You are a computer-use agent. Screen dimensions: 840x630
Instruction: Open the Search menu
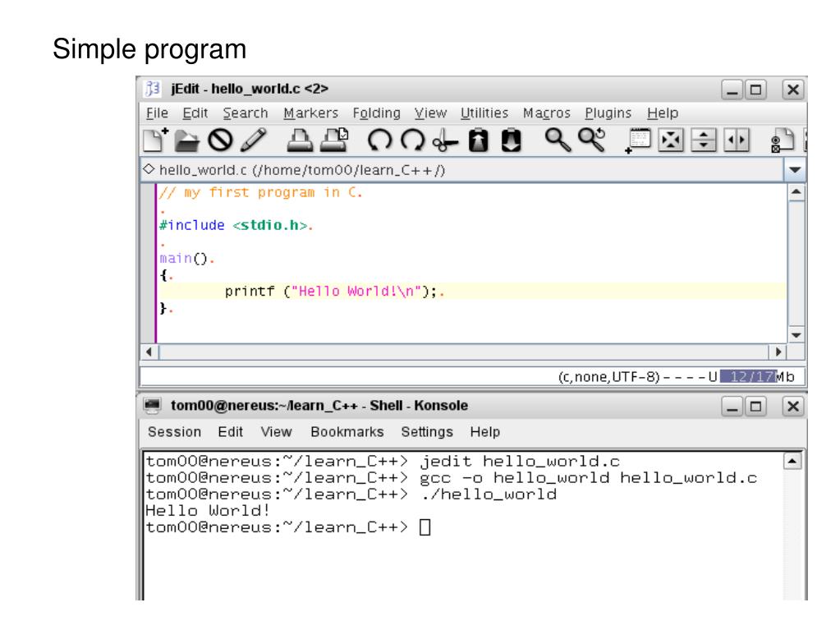(246, 113)
